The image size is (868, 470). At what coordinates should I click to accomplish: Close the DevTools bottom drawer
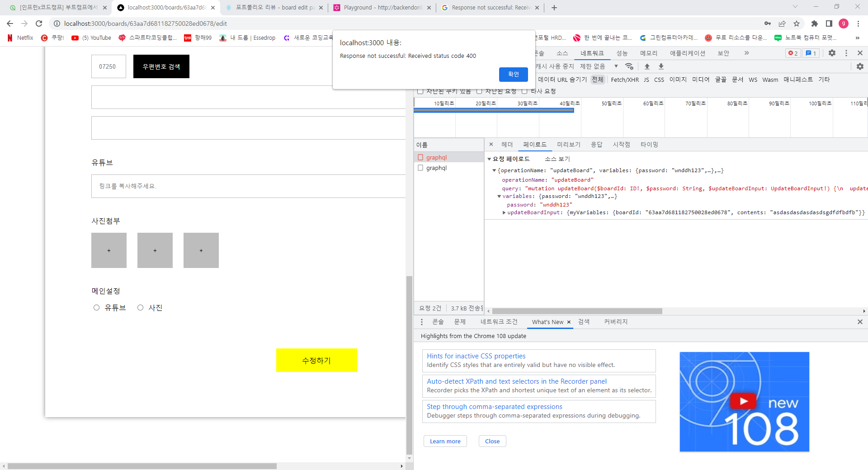tap(860, 322)
